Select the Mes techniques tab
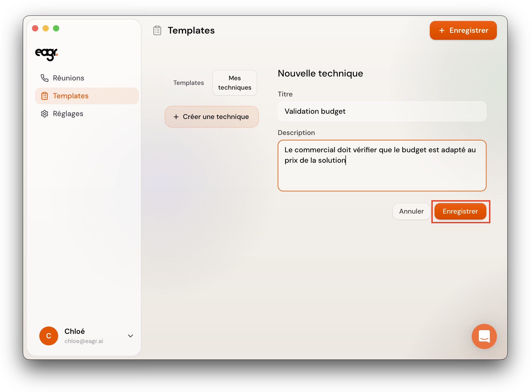This screenshot has width=532, height=392. point(235,83)
